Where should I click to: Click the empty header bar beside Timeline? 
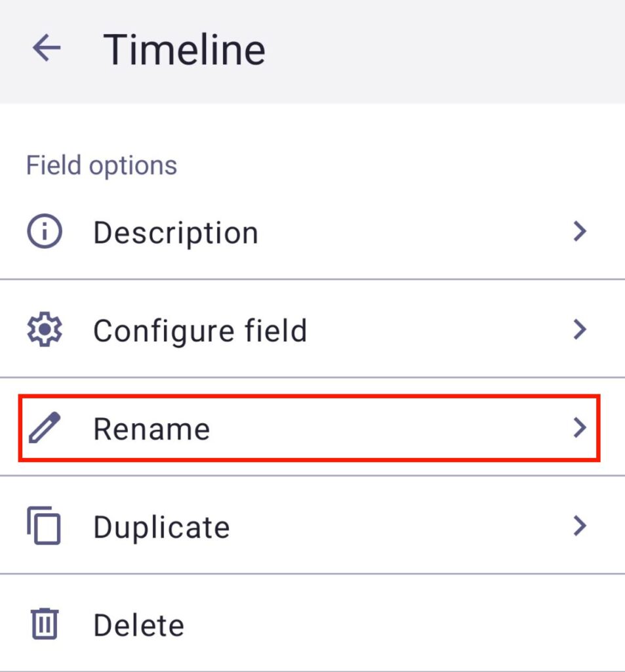446,49
